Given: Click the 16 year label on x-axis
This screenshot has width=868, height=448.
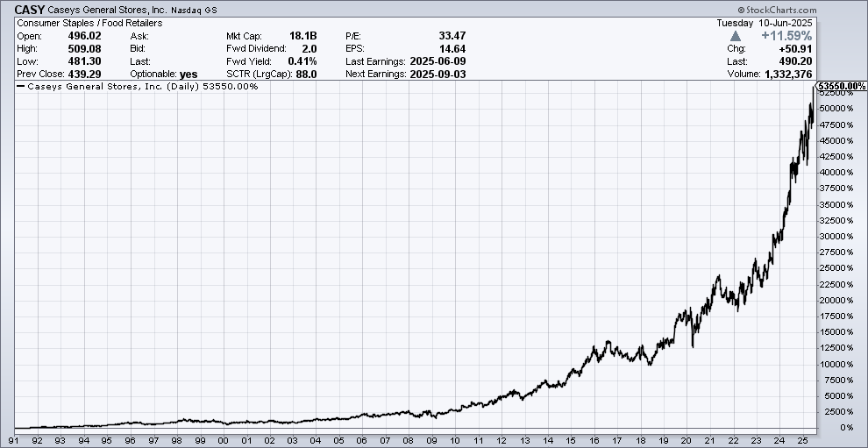Looking at the screenshot, I should [x=594, y=442].
